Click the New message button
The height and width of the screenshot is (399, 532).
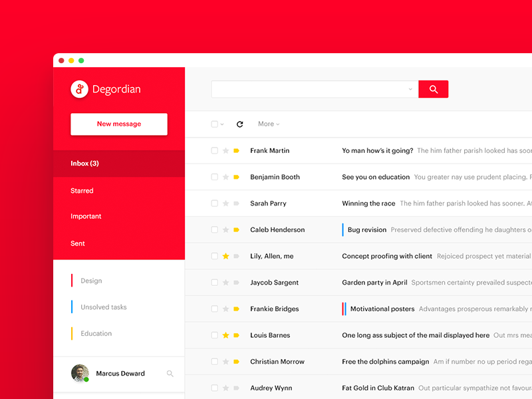coord(119,124)
